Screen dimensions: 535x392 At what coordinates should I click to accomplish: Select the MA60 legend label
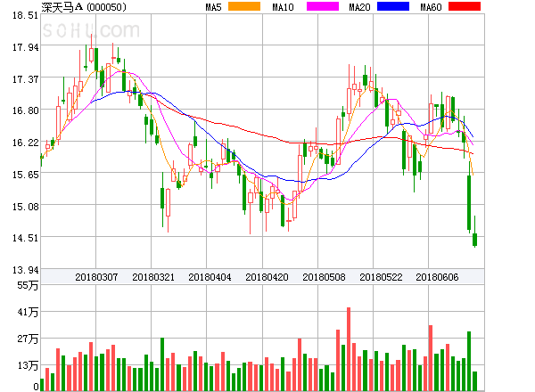[431, 7]
